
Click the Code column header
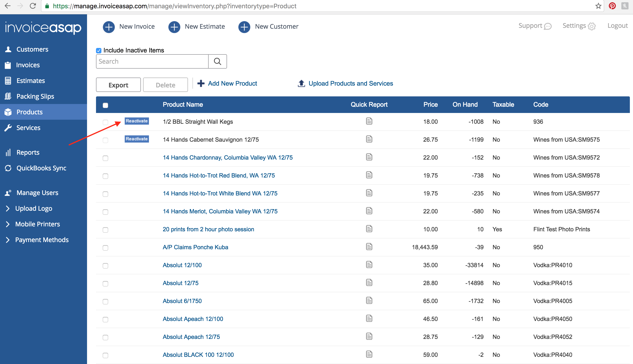541,104
